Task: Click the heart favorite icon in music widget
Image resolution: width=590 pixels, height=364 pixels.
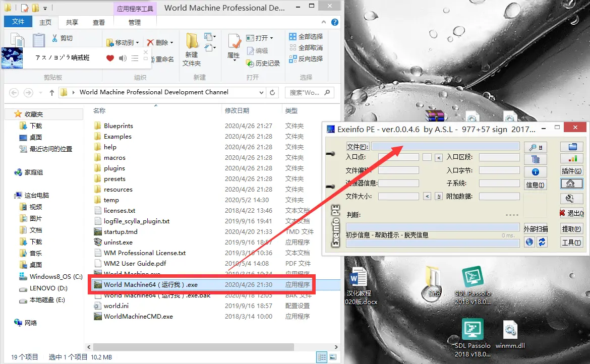Action: (x=110, y=58)
